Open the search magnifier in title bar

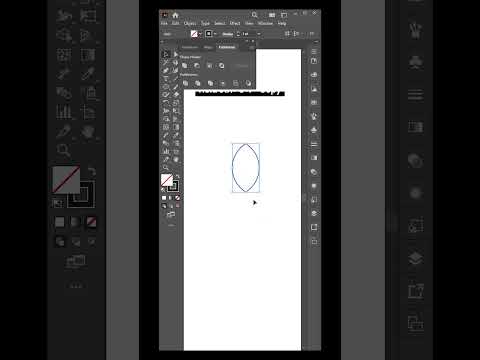click(254, 15)
